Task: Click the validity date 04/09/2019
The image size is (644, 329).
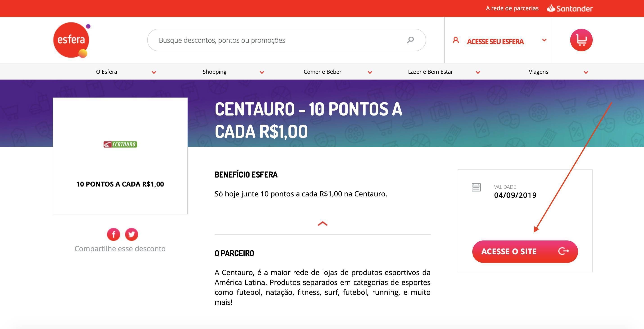Action: click(515, 195)
